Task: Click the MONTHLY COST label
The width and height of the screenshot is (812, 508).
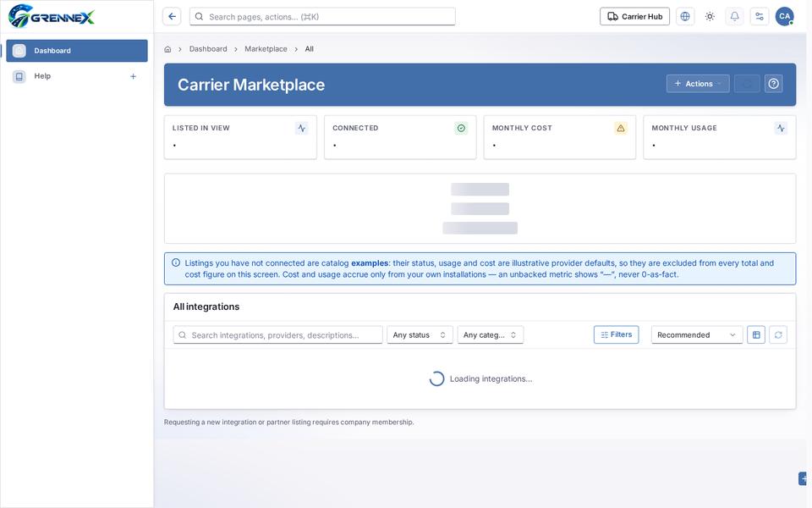Action: [x=522, y=128]
